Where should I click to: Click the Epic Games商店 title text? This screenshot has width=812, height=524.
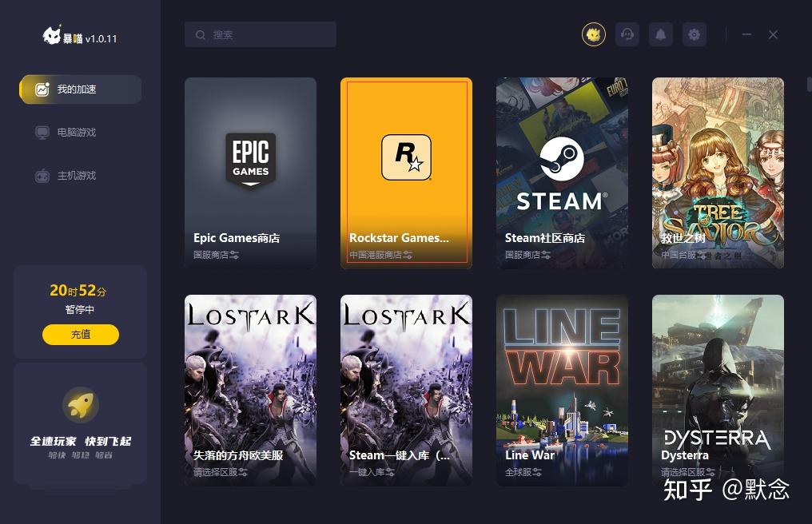click(x=237, y=238)
